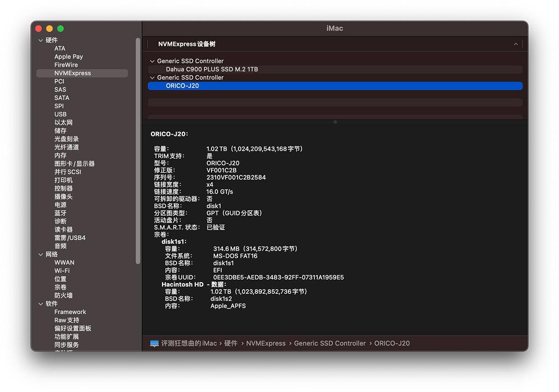Collapse the NVMExpress 设备树 panel chevron
Screen dimensions: 559x392
[515, 44]
